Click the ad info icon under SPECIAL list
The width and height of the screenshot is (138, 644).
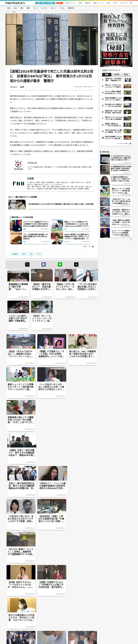(131, 239)
